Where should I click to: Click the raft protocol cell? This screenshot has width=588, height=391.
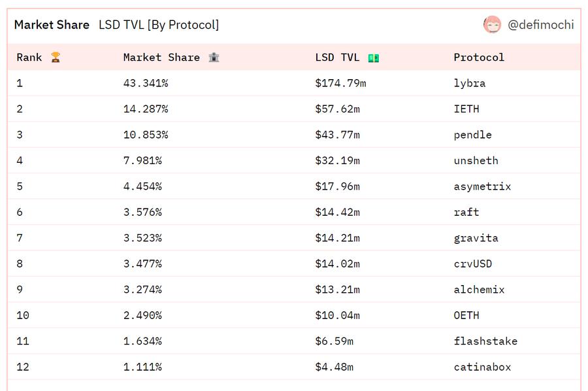click(466, 212)
